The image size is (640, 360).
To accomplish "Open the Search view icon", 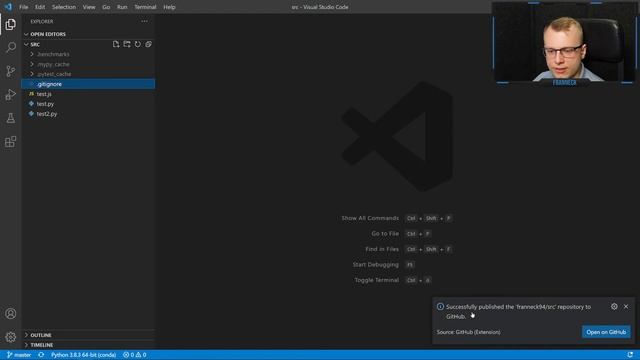I will (11, 47).
